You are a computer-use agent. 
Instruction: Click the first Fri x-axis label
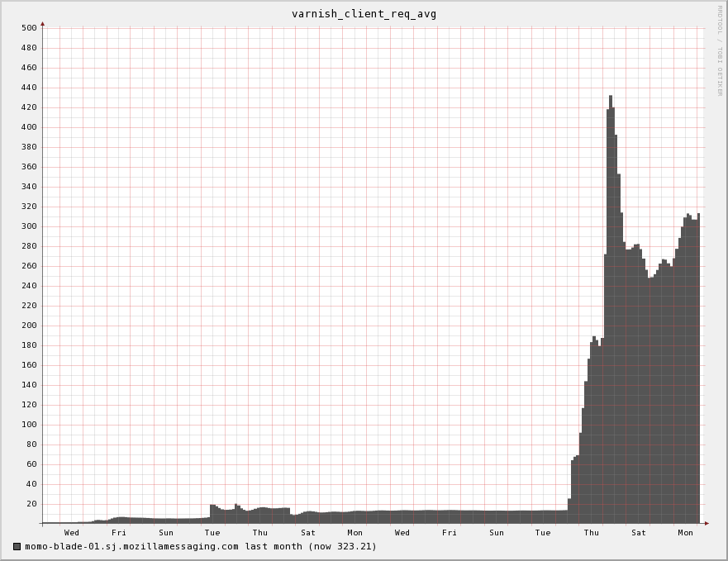click(118, 533)
